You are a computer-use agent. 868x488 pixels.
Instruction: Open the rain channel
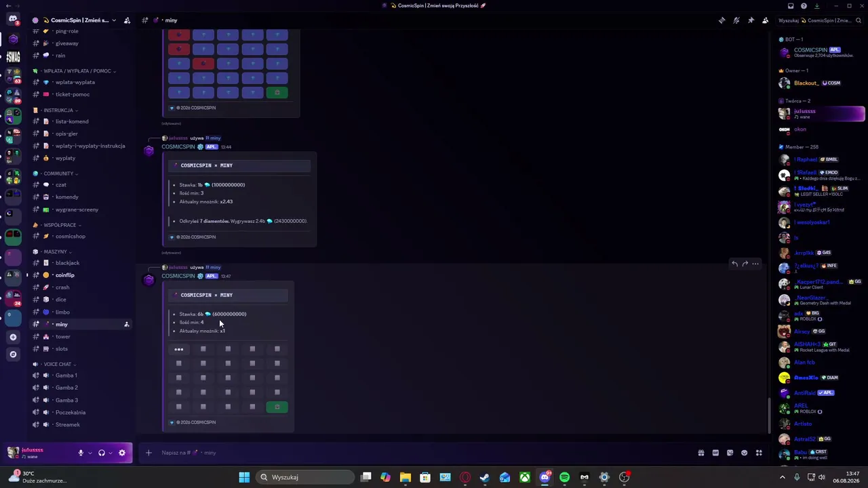coord(81,56)
